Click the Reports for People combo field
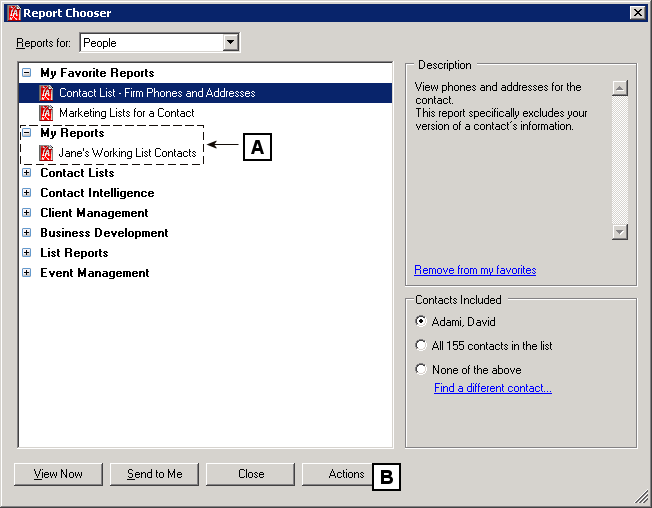This screenshot has width=652, height=508. [159, 42]
